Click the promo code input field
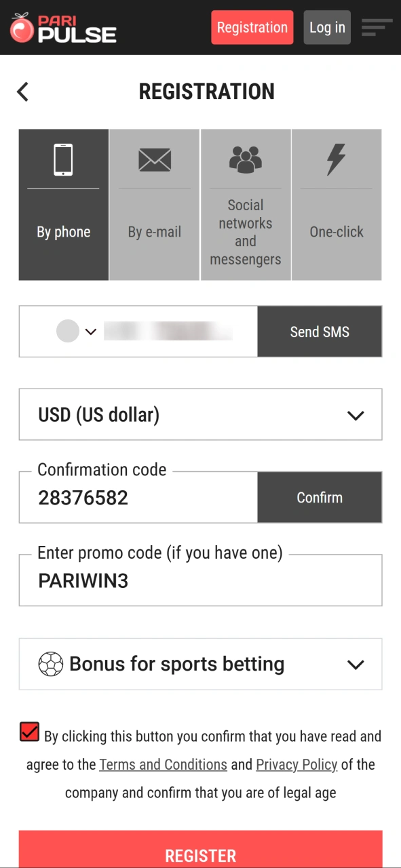401x868 pixels. pos(201,581)
